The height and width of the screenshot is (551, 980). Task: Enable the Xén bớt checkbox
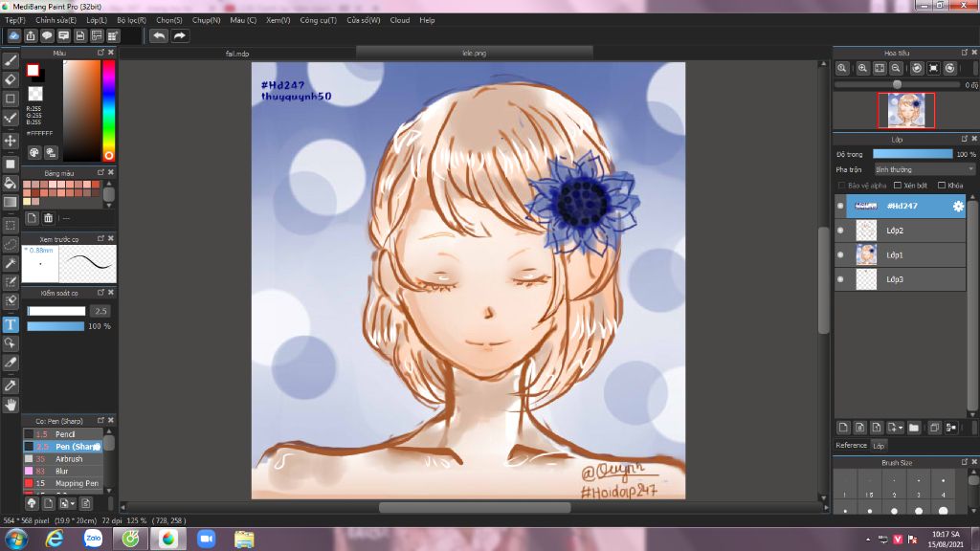pos(898,186)
